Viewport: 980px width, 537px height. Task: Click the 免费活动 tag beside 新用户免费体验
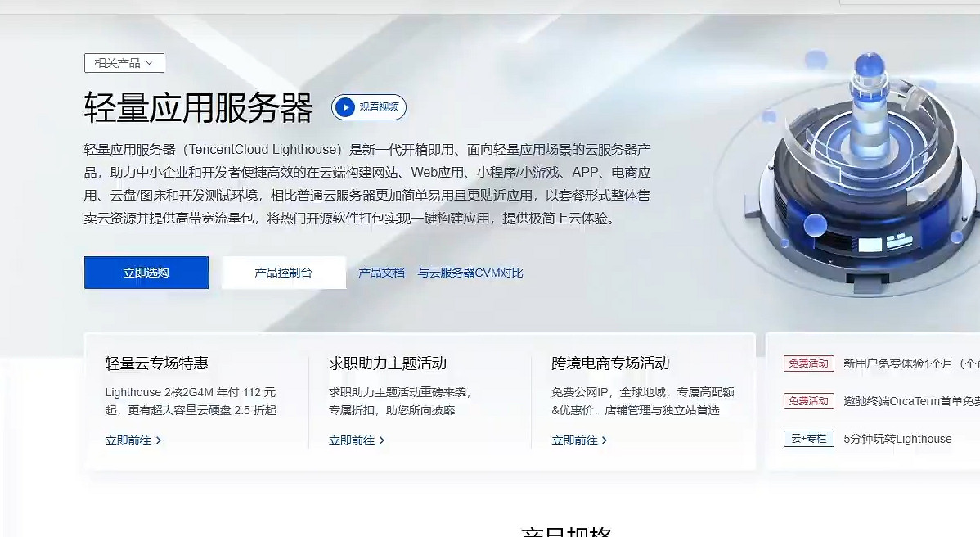tap(808, 363)
